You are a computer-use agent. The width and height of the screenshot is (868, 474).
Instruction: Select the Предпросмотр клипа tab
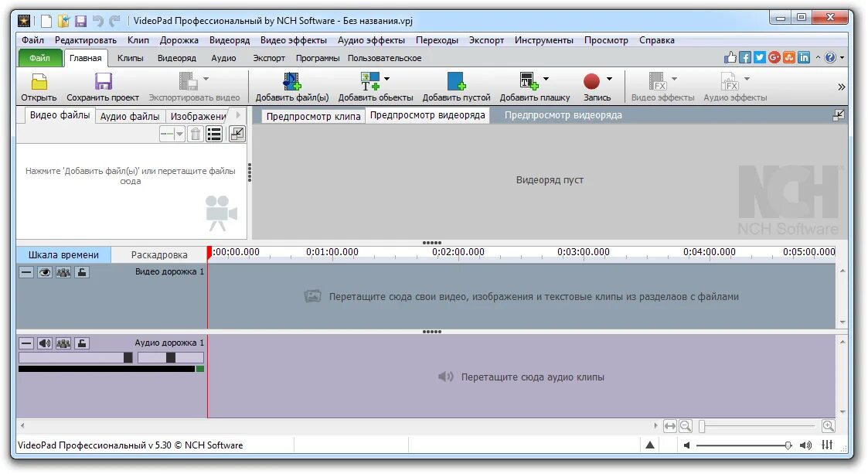coord(313,116)
